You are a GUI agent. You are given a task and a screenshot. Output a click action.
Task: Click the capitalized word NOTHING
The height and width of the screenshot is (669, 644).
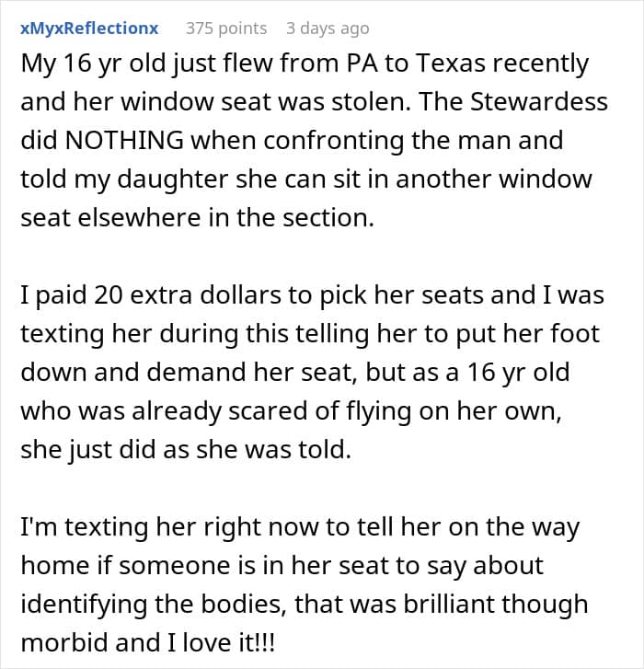point(124,140)
